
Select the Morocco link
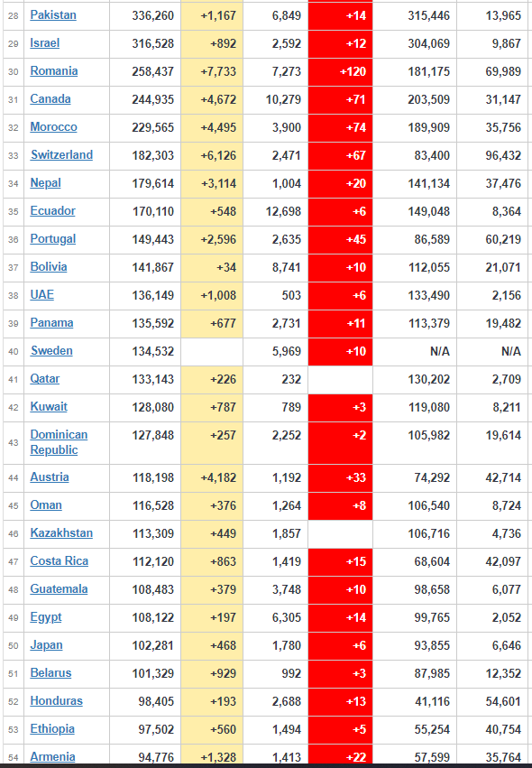[x=53, y=127]
